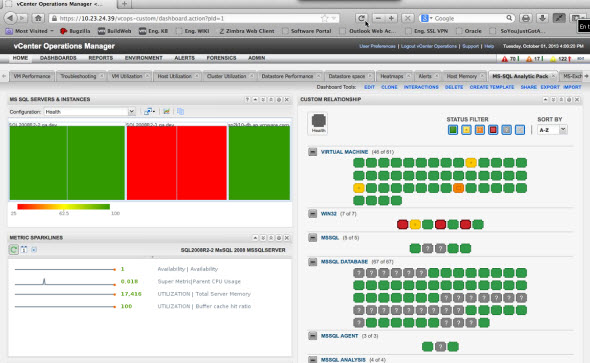
Task: Open a new browser tab with plus button
Action: click(125, 4)
